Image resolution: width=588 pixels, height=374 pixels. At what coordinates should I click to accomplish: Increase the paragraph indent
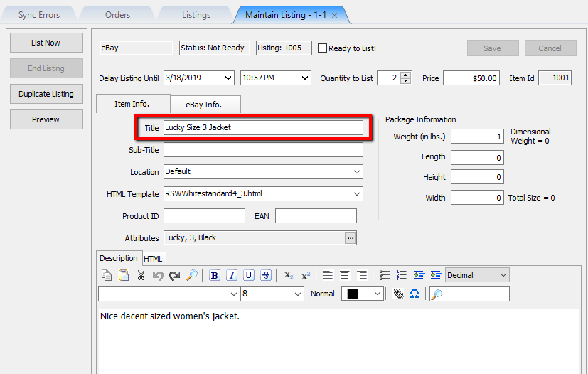pyautogui.click(x=436, y=275)
